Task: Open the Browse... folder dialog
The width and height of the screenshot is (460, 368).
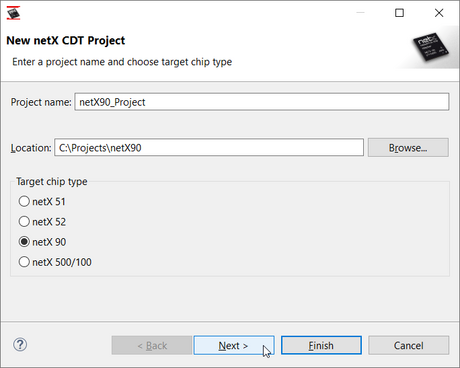Action: [408, 148]
